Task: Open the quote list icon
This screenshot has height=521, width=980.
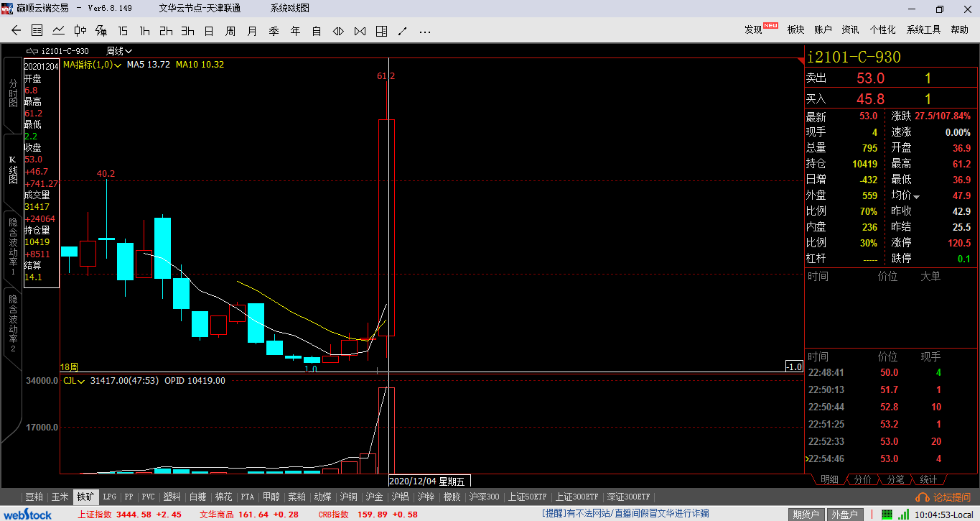Action: (37, 31)
